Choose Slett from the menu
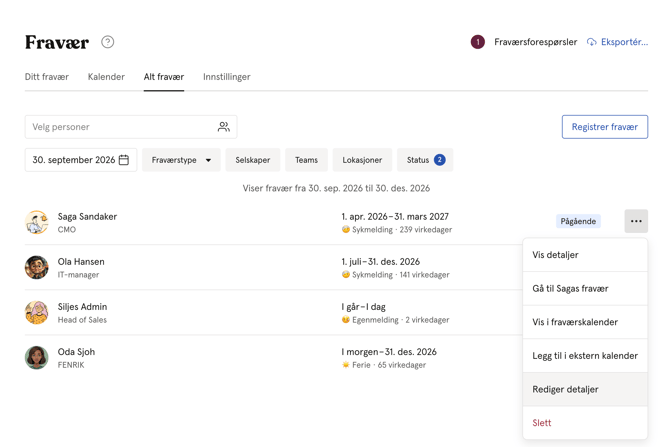The height and width of the screenshot is (447, 670). pyautogui.click(x=585, y=423)
